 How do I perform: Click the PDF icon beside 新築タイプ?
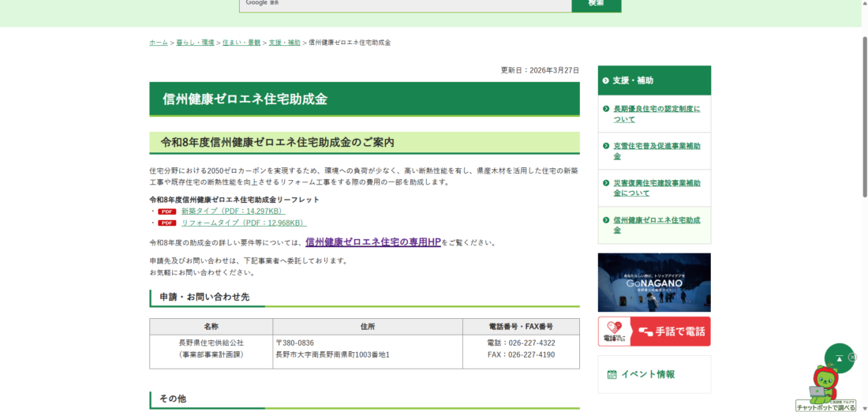(x=166, y=212)
